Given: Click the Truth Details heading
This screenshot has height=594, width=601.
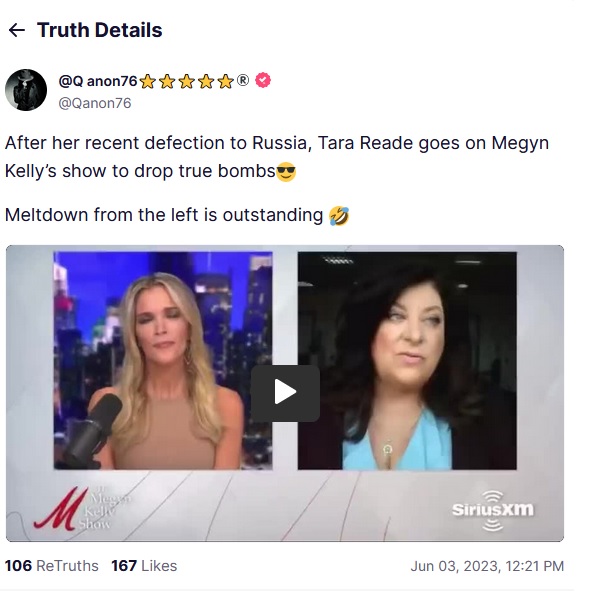Looking at the screenshot, I should pyautogui.click(x=100, y=30).
